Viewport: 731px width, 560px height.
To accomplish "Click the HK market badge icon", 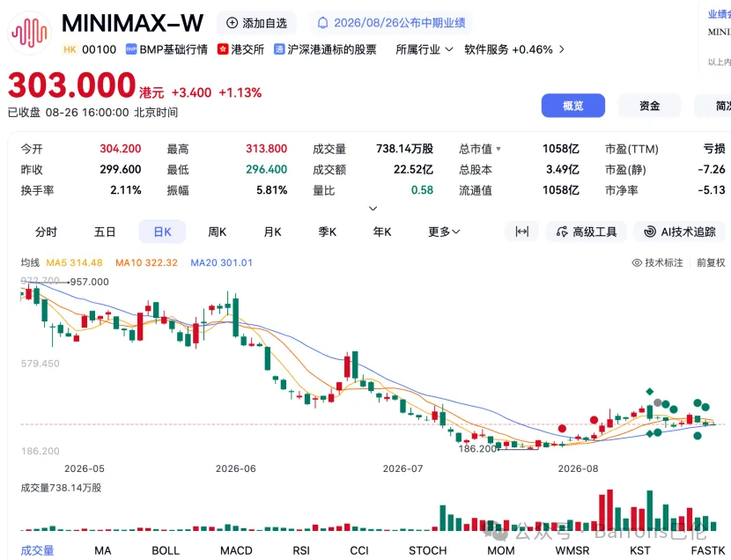I will pos(70,49).
